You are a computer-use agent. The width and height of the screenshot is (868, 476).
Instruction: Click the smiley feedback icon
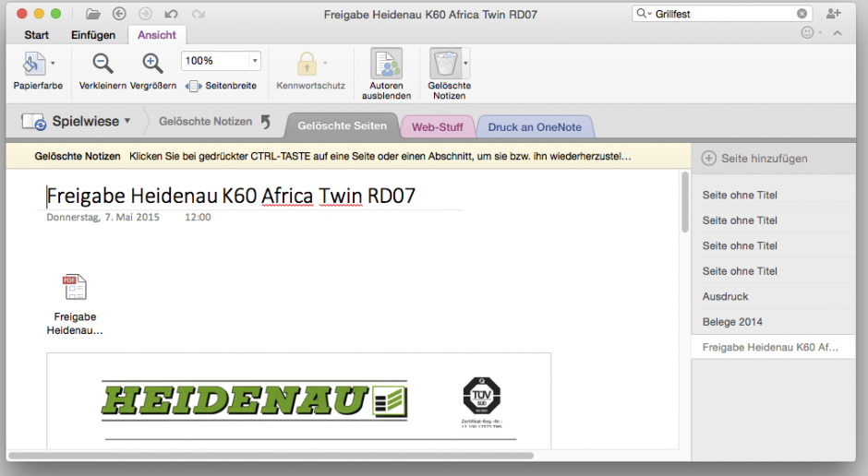coord(808,32)
